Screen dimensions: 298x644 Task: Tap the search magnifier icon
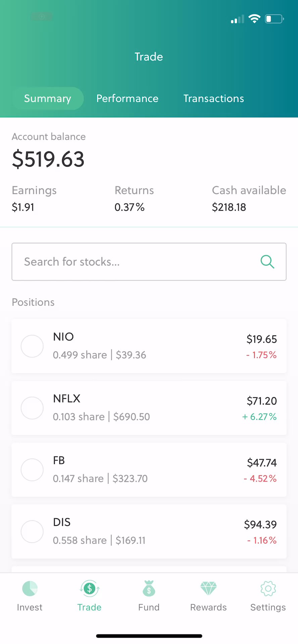point(267,262)
